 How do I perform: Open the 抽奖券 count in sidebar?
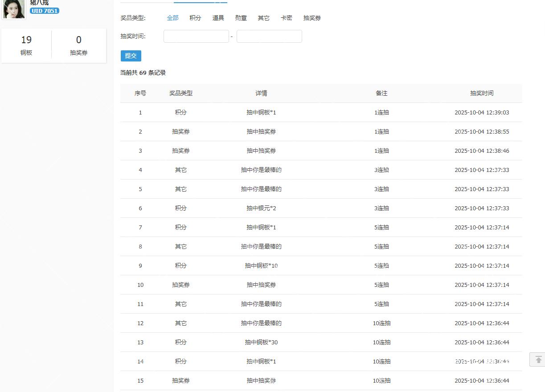(x=78, y=45)
